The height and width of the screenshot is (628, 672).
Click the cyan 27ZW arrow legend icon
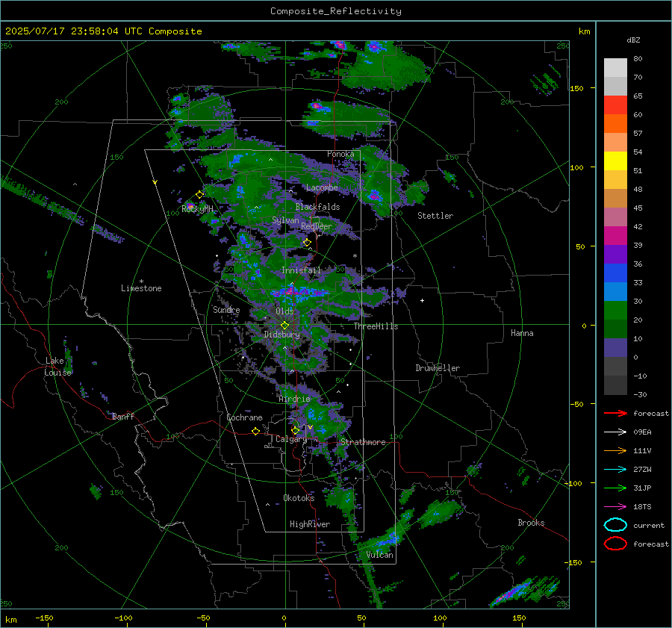click(x=615, y=470)
